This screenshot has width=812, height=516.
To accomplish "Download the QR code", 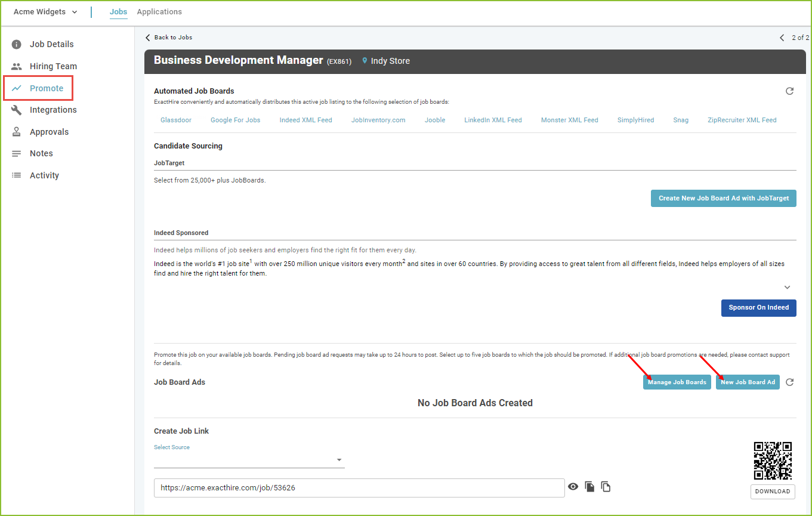I will (773, 492).
